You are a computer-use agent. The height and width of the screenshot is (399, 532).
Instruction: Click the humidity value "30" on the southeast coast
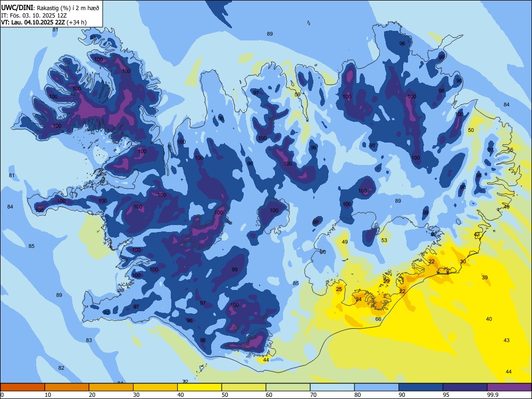pos(463,261)
